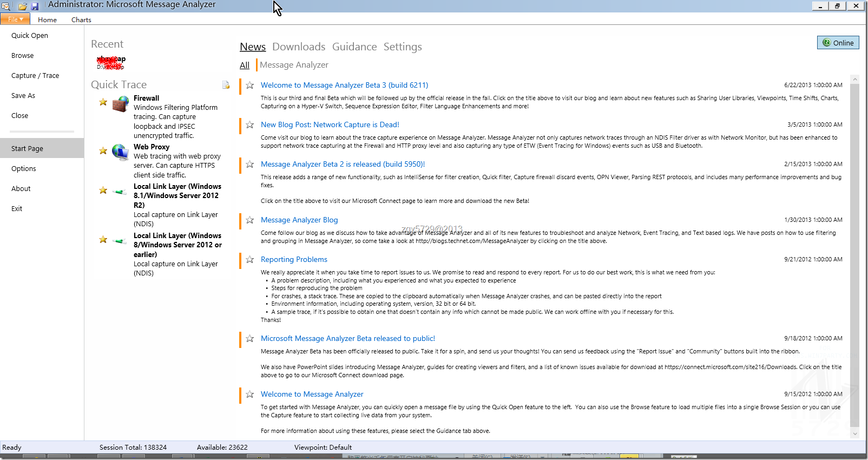The height and width of the screenshot is (460, 868).
Task: Click the save disk quick-access icon
Action: pyautogui.click(x=35, y=6)
